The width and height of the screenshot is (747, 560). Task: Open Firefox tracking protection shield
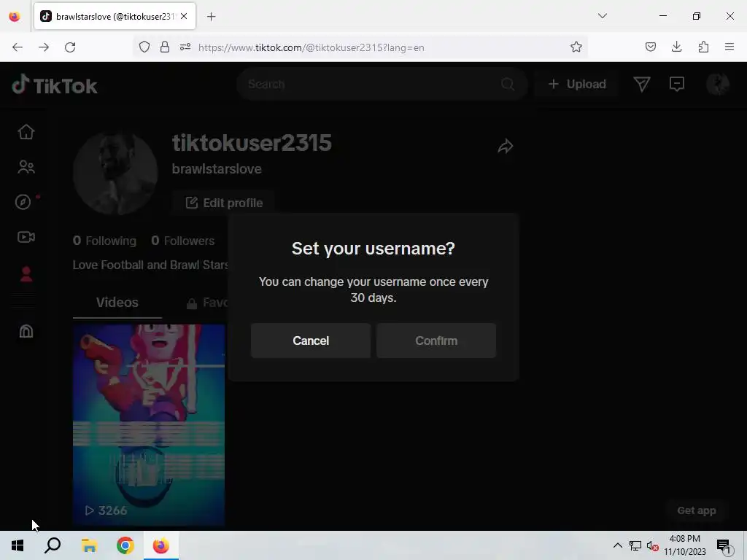(144, 47)
